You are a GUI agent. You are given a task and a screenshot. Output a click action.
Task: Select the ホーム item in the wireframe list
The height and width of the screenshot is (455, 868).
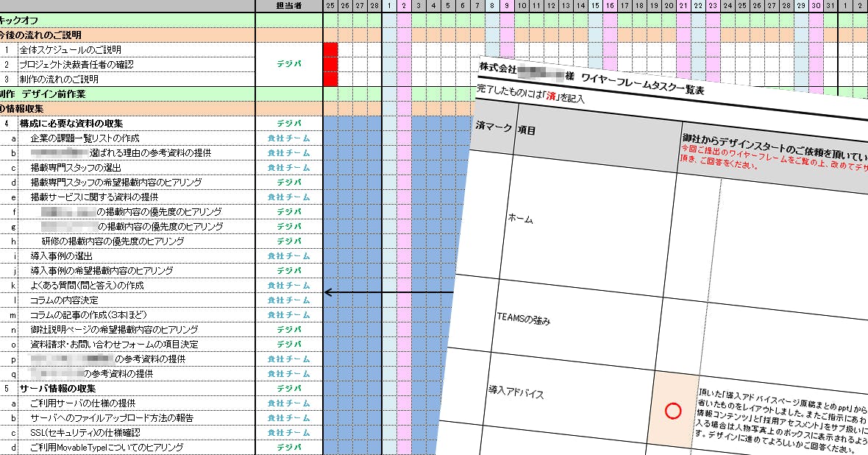click(x=520, y=219)
